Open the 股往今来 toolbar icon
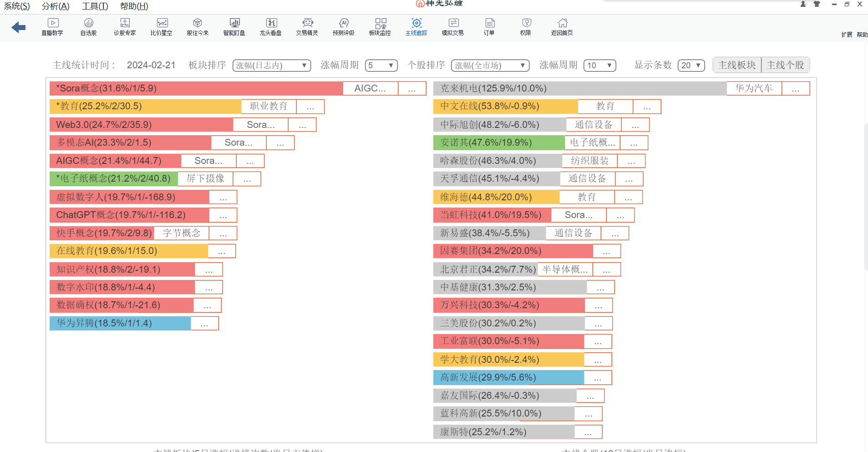Viewport: 868px width, 452px height. pos(198,27)
